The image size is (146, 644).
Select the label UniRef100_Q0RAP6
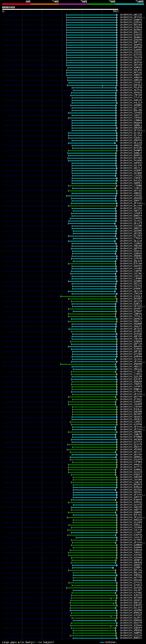131,548
